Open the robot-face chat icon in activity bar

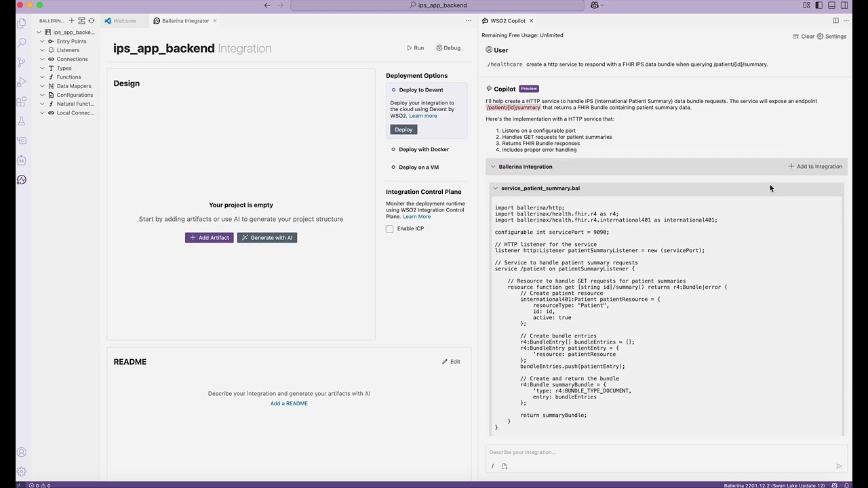coord(22,160)
